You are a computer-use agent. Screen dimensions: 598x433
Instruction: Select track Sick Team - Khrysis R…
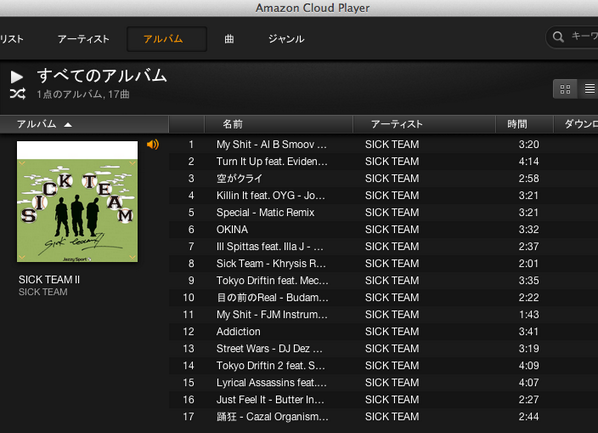point(271,264)
